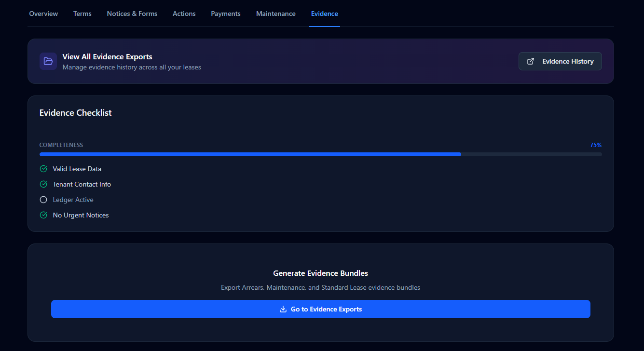This screenshot has width=644, height=351.
Task: Select the Tenant Contact Info checklist item
Action: pos(82,184)
